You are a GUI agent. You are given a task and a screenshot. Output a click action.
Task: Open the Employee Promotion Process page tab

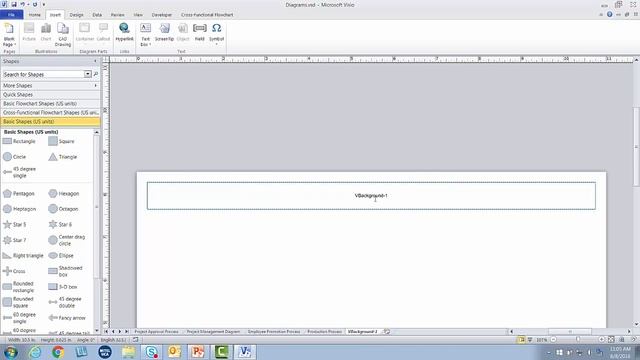pos(273,332)
